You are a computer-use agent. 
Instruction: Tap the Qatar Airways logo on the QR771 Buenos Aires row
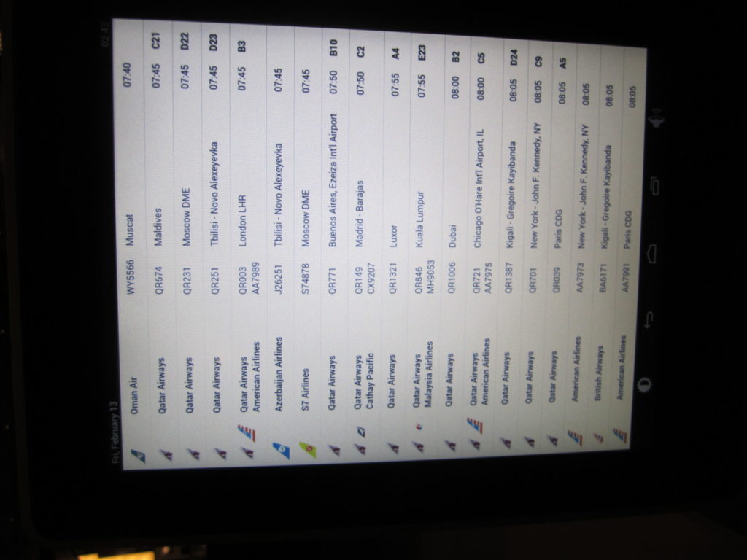(334, 450)
